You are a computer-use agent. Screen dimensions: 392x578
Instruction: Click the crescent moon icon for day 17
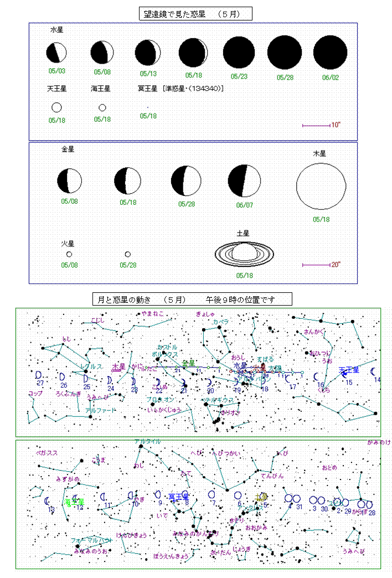tap(288, 379)
